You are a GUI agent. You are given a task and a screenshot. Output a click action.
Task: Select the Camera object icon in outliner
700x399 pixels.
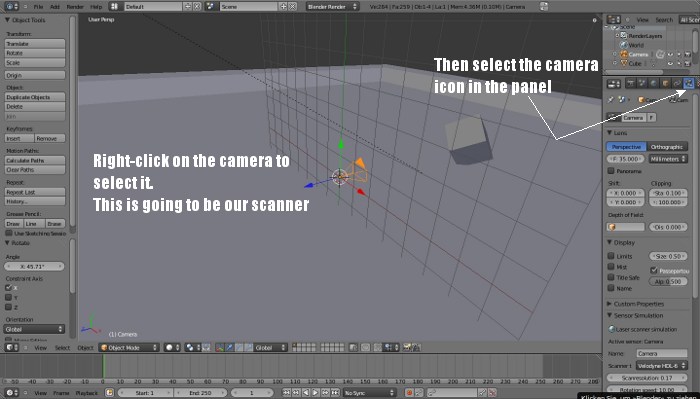(624, 54)
